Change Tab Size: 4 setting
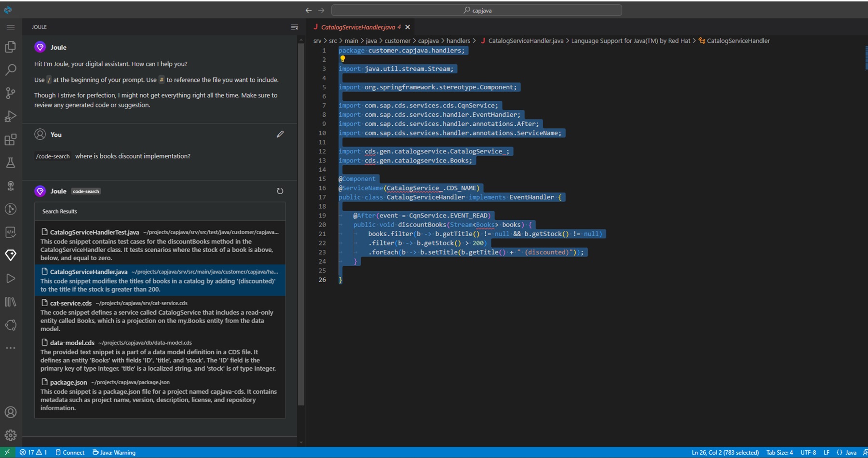Image resolution: width=868 pixels, height=458 pixels. point(779,452)
